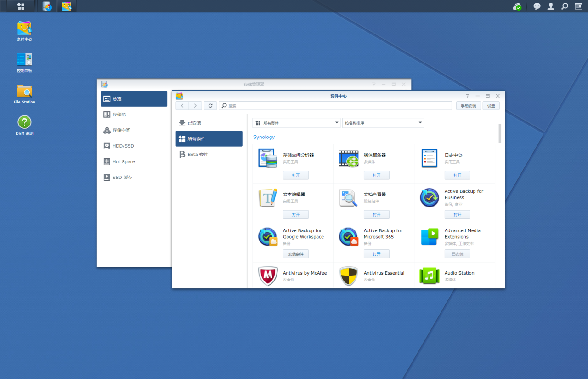Click the Package Center search field
This screenshot has width=588, height=379.
coord(335,106)
